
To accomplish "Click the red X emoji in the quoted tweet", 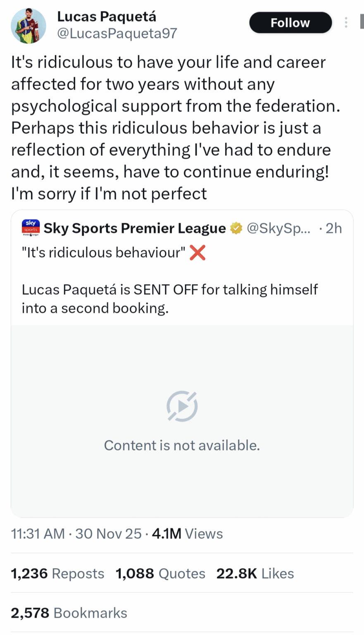I will coord(197,253).
